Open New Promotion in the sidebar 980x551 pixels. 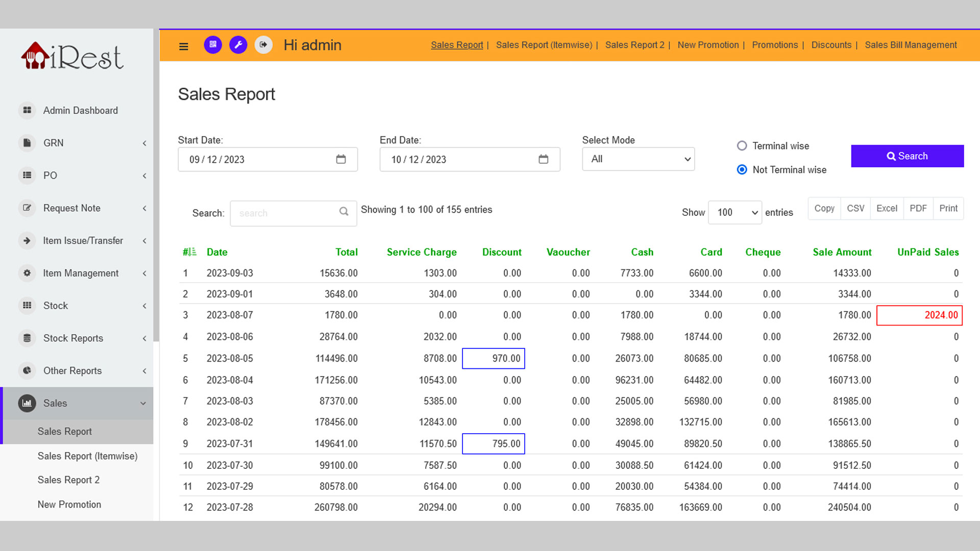(x=69, y=505)
